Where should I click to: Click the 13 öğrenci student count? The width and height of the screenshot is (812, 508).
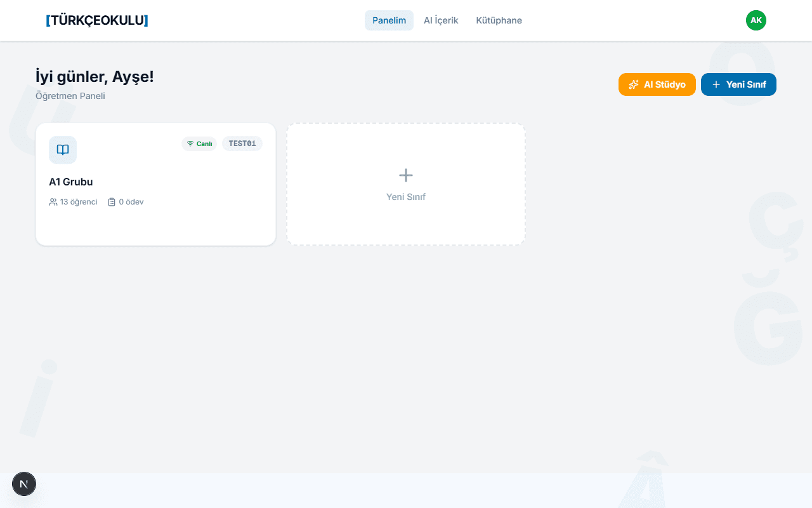point(73,202)
